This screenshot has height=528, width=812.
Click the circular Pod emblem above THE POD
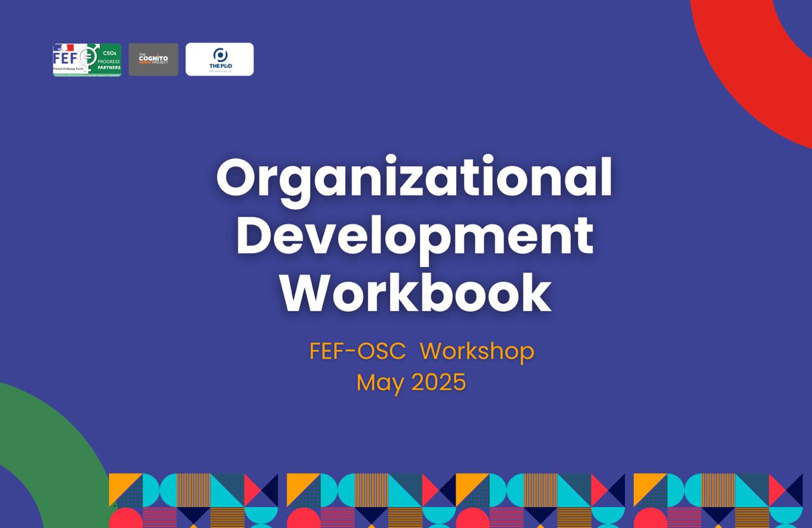[x=219, y=55]
